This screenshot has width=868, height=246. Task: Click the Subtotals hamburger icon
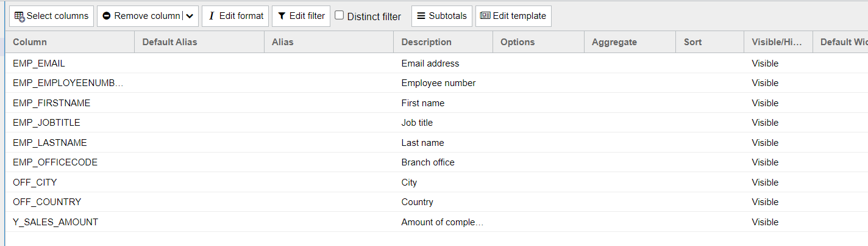421,16
